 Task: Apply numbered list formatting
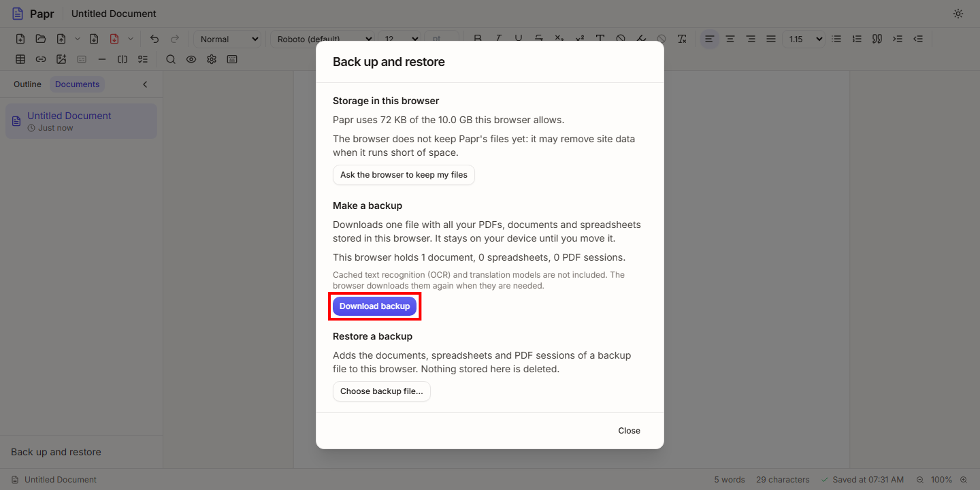857,39
